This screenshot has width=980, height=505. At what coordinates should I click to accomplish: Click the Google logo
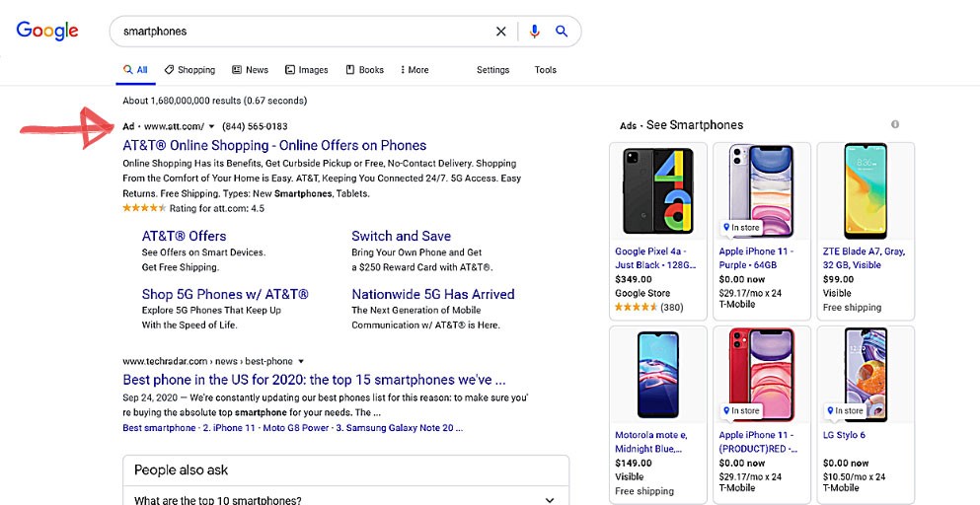coord(47,31)
